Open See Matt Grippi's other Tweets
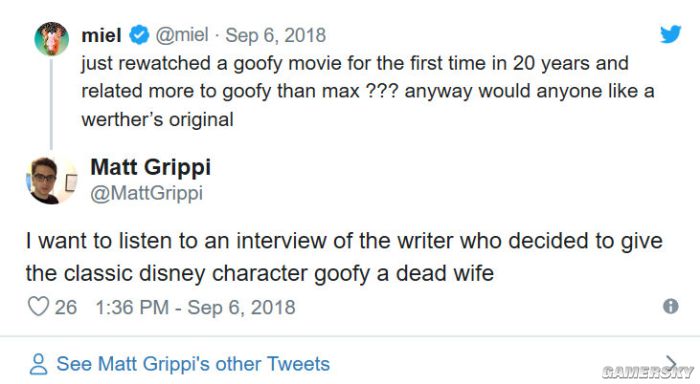 pos(193,364)
